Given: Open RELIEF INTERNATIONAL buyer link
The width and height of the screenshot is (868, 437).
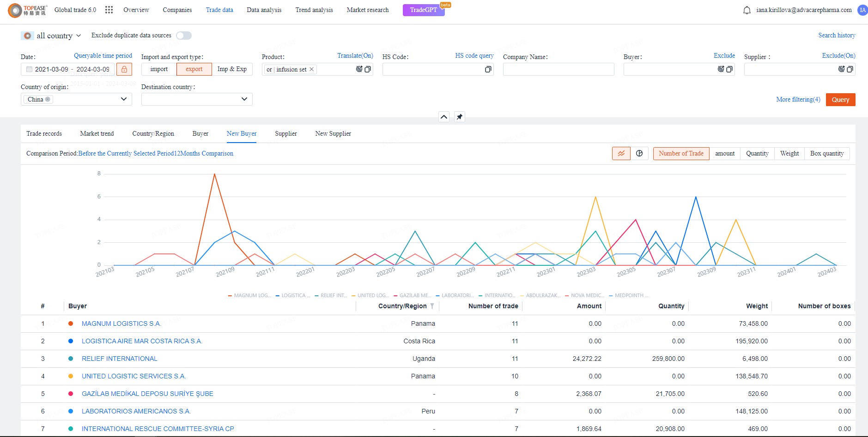Looking at the screenshot, I should pos(120,359).
